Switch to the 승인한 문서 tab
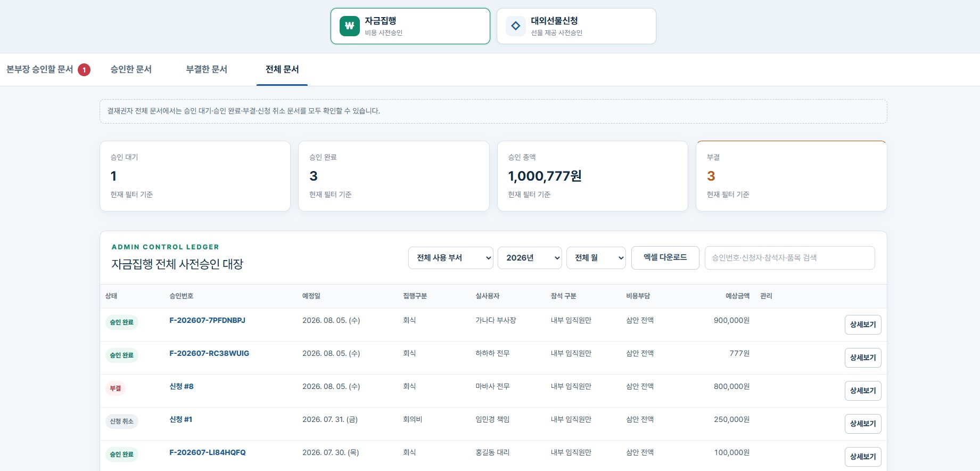This screenshot has height=471, width=980. click(x=131, y=69)
